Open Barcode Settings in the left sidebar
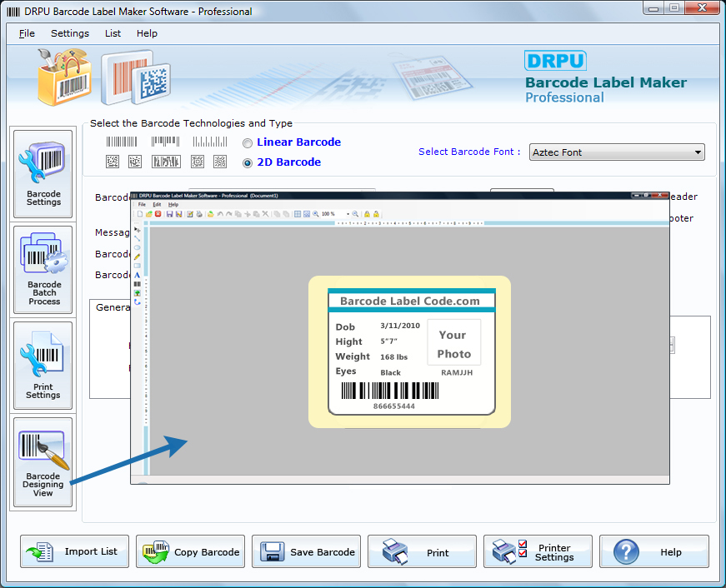 [43, 174]
